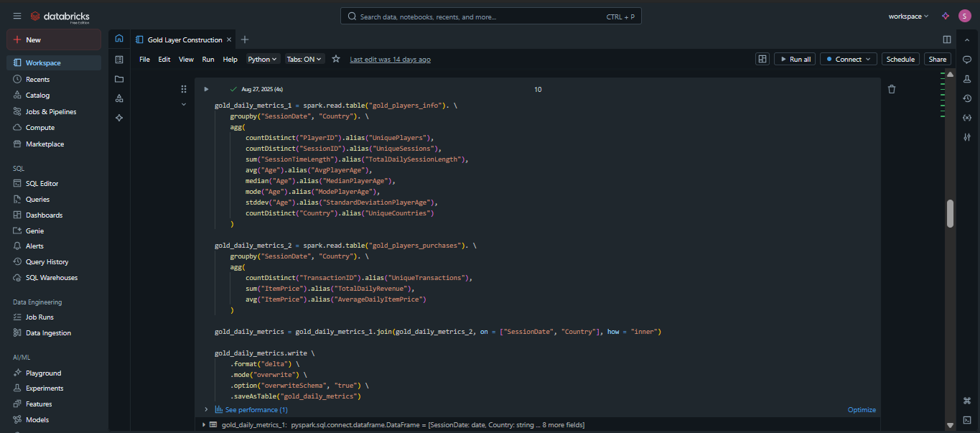Open MLflow experiments flask icon
The height and width of the screenshot is (433, 980).
(967, 79)
